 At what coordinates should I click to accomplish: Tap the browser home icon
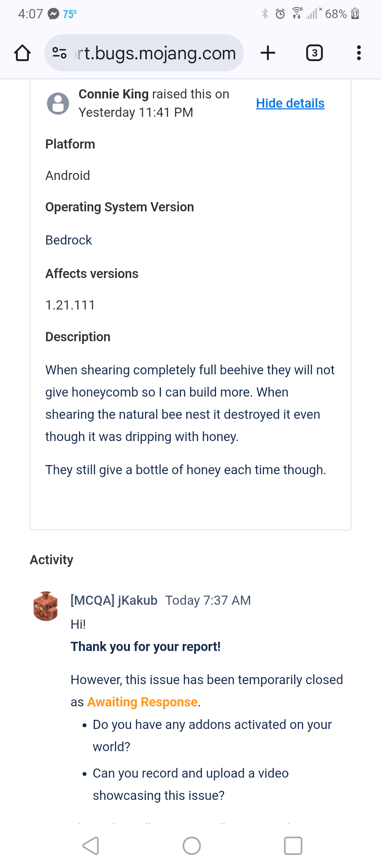tap(23, 53)
